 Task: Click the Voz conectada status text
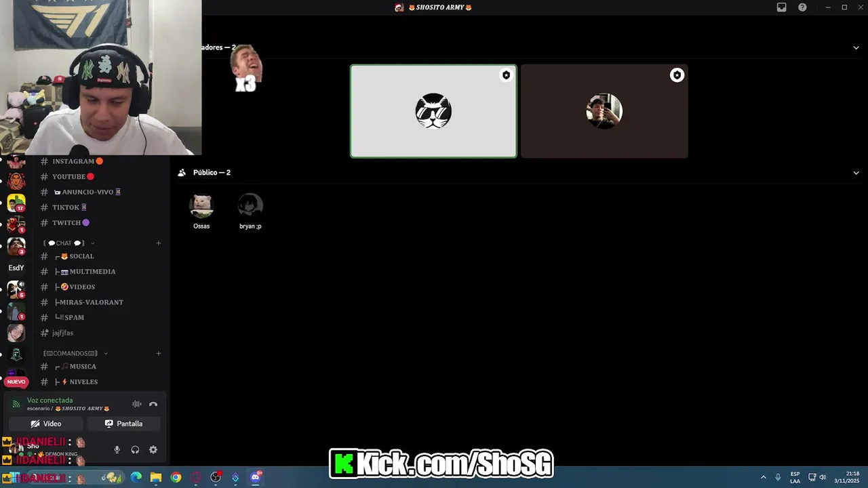click(x=50, y=401)
